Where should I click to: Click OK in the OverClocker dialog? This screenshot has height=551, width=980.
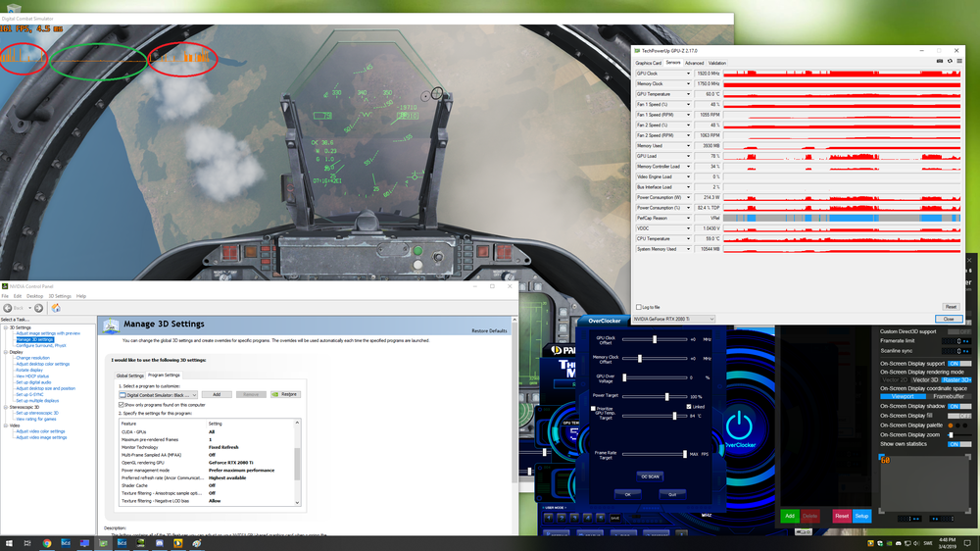pos(627,494)
